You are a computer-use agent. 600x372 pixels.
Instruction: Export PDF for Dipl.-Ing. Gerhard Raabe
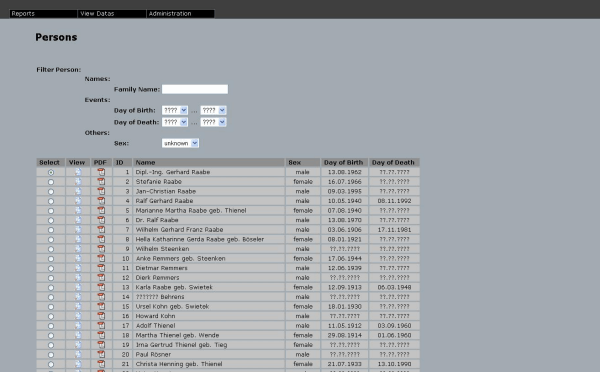[x=101, y=172]
